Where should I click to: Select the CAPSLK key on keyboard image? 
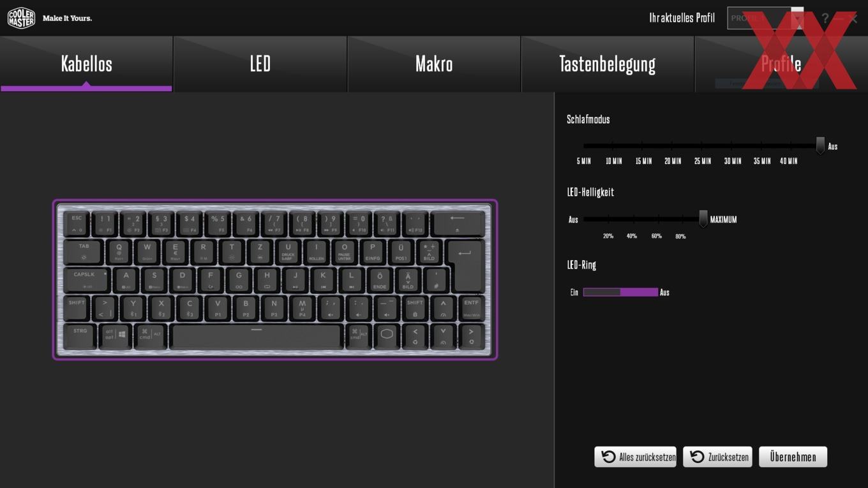[x=86, y=279]
